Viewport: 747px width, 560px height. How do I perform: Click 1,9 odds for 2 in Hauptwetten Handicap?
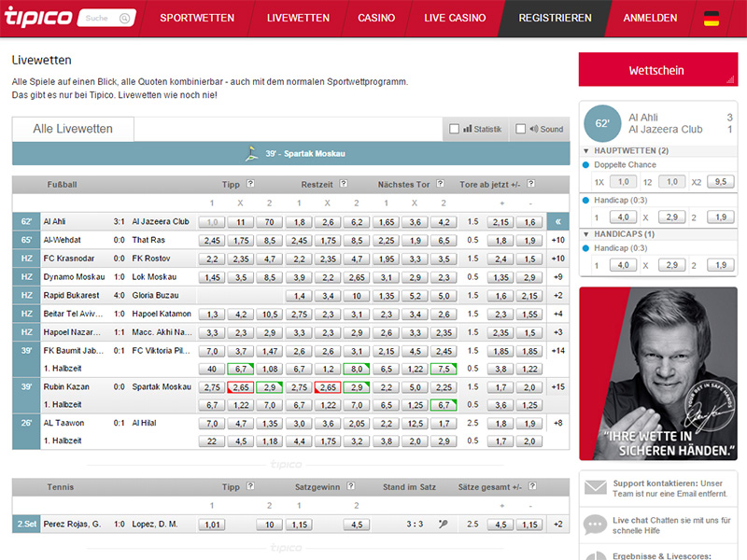[x=720, y=217]
